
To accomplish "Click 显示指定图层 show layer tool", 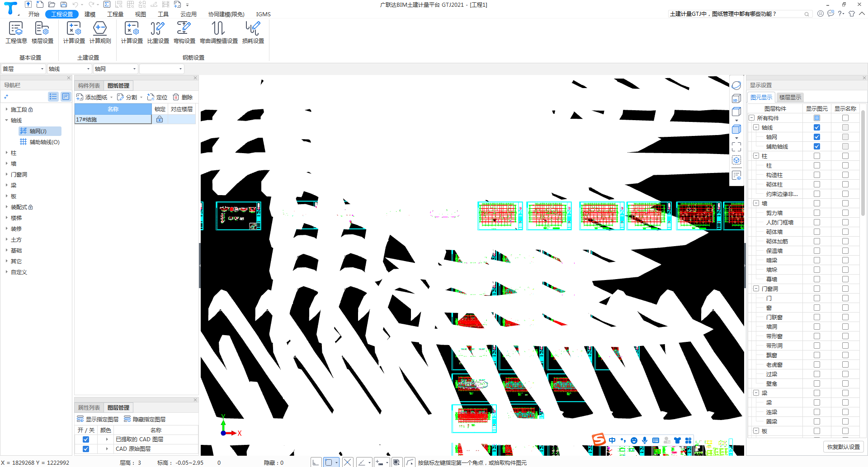I will (98, 419).
